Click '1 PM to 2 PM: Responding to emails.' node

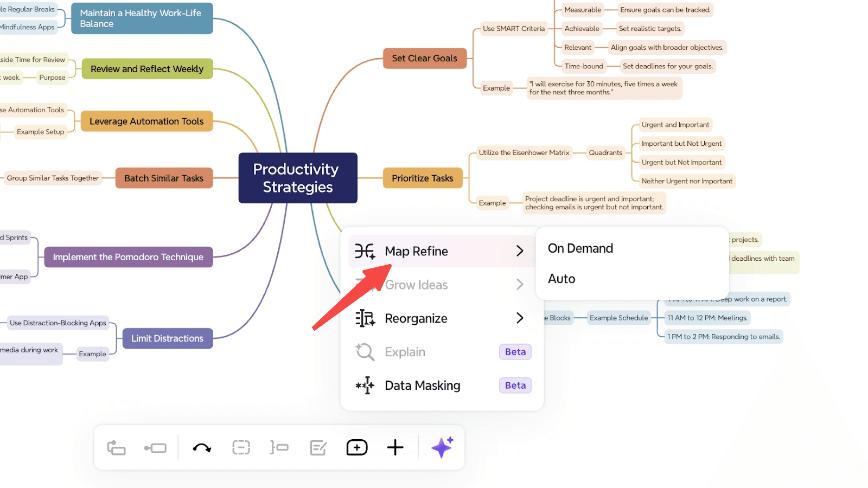click(724, 337)
